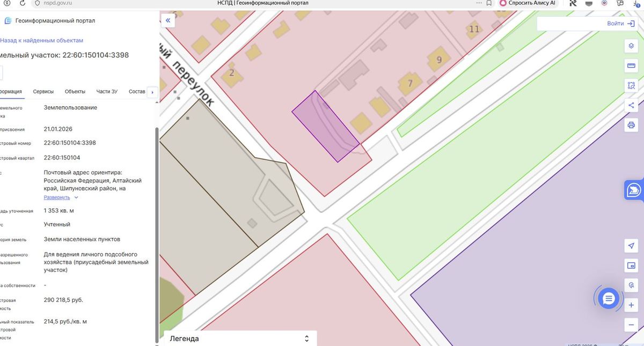The image size is (644, 346).
Task: Click building number 11 on the map
Action: pos(474,29)
